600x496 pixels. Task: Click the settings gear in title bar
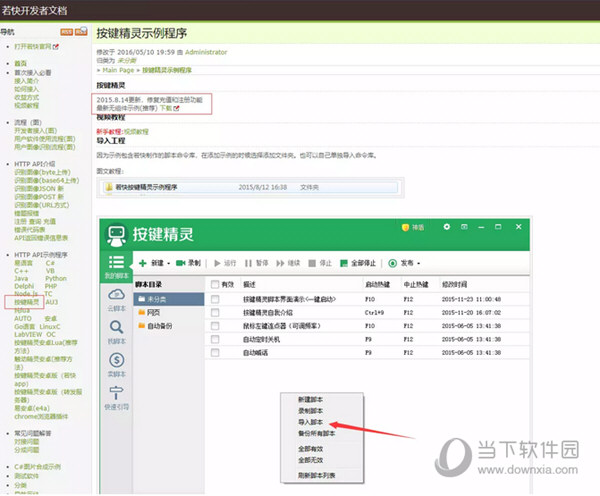tap(446, 227)
